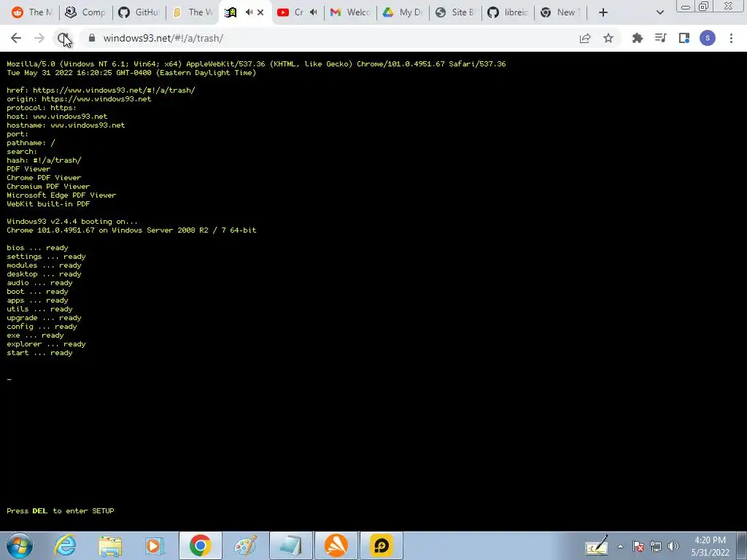
Task: Close the active Windows93 tab
Action: click(260, 12)
